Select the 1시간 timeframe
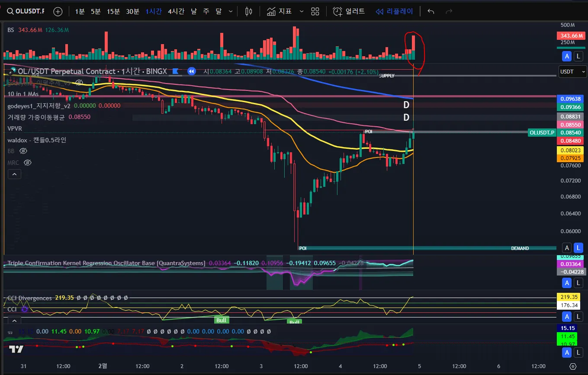 tap(154, 11)
